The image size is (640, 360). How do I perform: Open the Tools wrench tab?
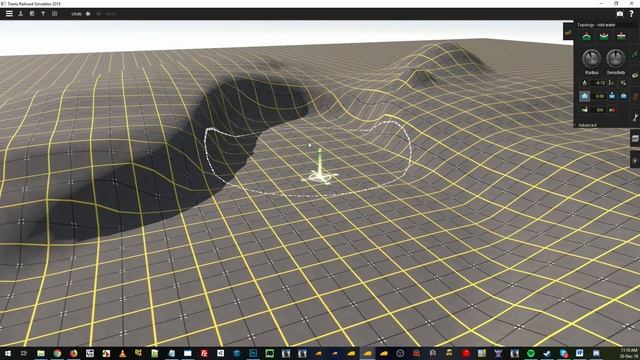click(636, 118)
